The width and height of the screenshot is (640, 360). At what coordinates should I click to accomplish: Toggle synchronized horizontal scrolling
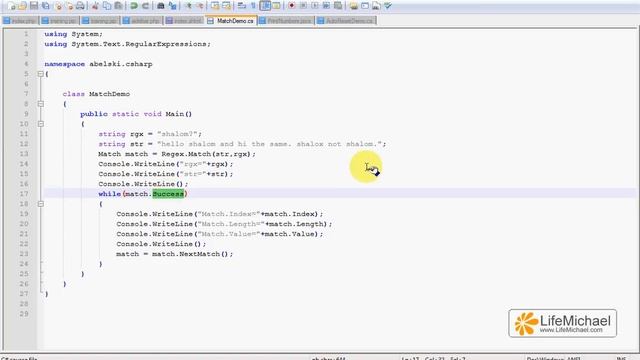click(227, 6)
